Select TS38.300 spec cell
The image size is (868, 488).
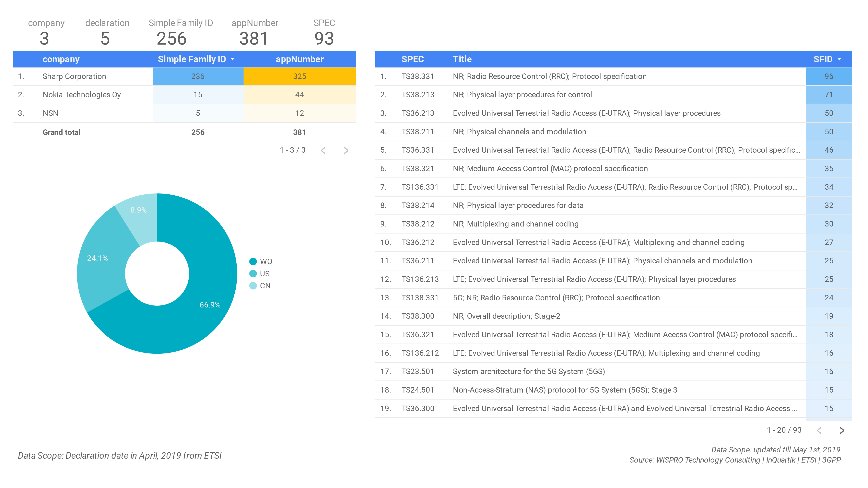[x=418, y=316]
